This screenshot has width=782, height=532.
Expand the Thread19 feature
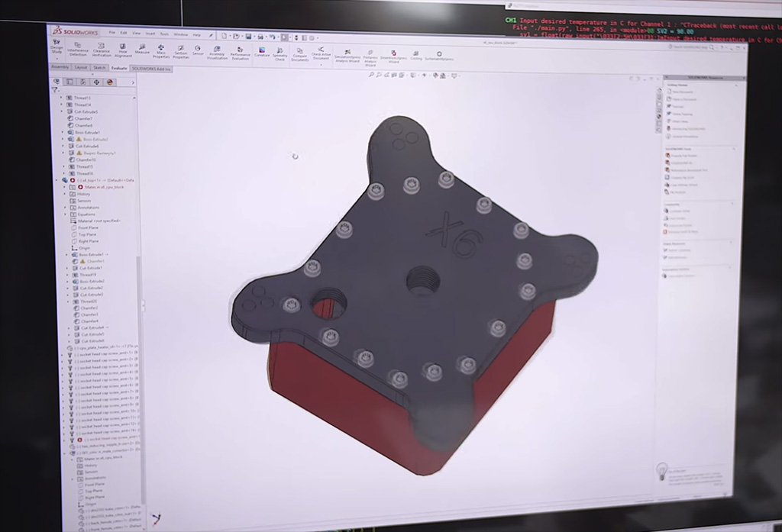click(x=68, y=274)
